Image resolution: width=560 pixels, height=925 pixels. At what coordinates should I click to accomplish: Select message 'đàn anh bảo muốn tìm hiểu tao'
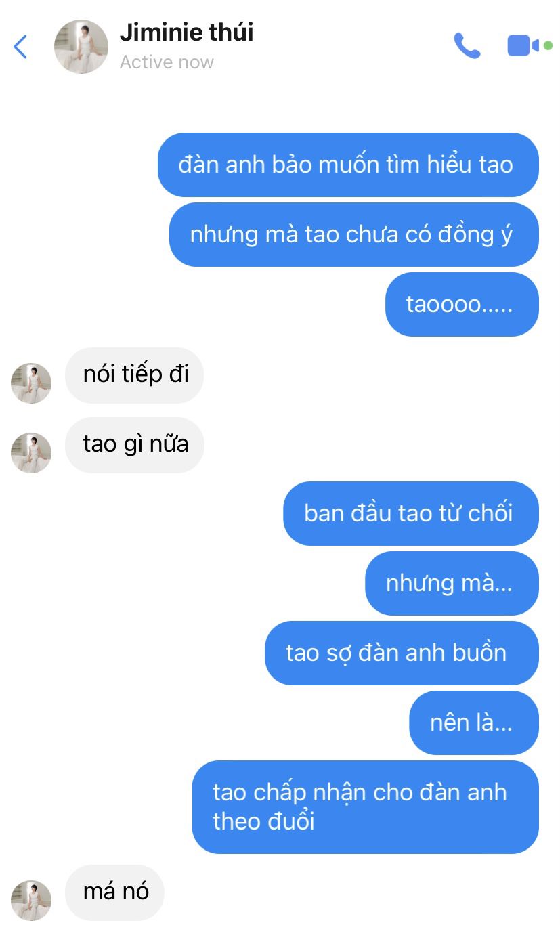pyautogui.click(x=348, y=165)
